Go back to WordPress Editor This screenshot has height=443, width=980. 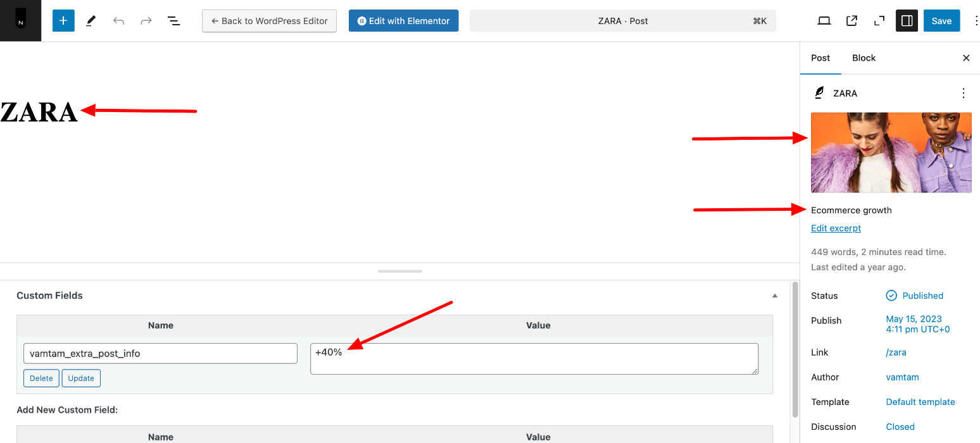coord(270,21)
